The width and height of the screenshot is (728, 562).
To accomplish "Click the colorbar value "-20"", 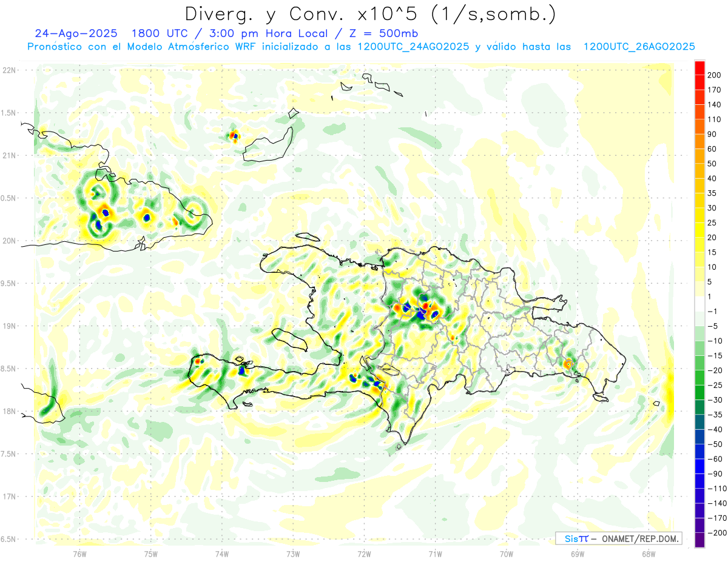I will click(715, 370).
